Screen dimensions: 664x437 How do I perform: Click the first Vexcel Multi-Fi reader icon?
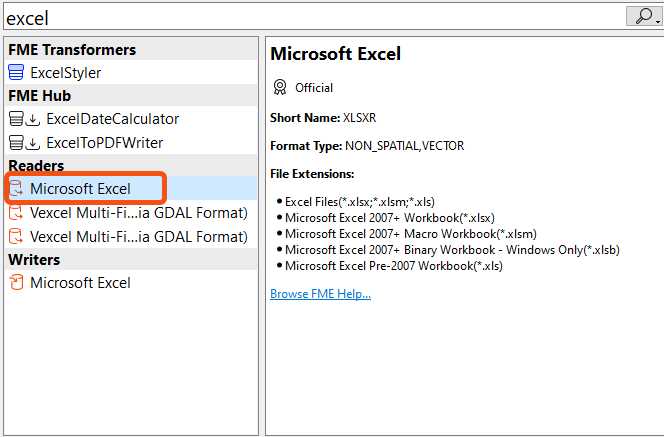[16, 213]
